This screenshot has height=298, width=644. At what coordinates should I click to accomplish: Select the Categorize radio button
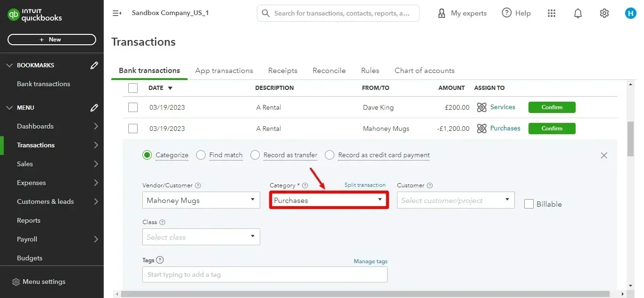coord(147,155)
